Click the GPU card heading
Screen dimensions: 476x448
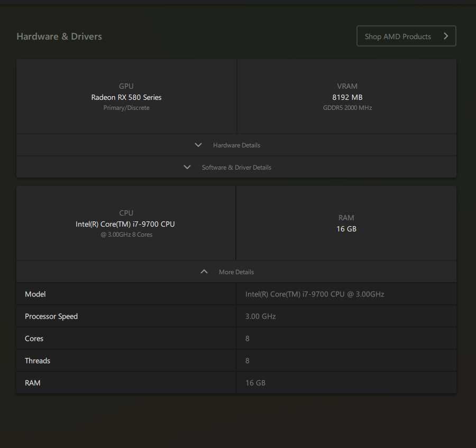coord(126,86)
